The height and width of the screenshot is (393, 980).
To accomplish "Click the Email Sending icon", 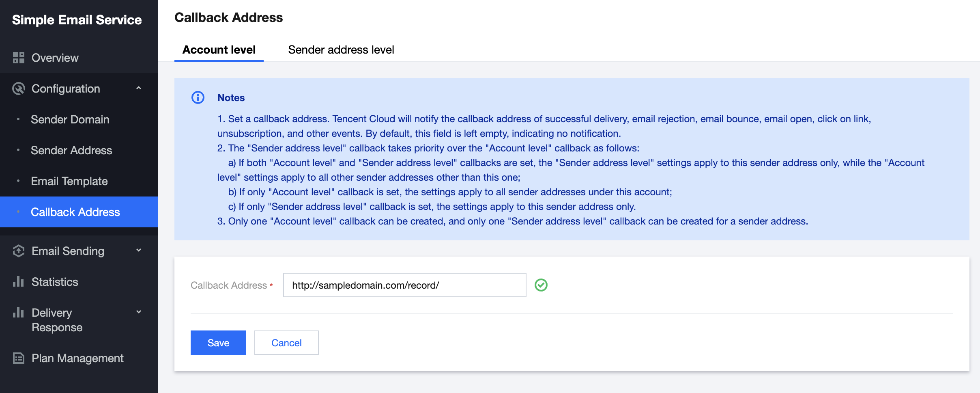I will (19, 251).
